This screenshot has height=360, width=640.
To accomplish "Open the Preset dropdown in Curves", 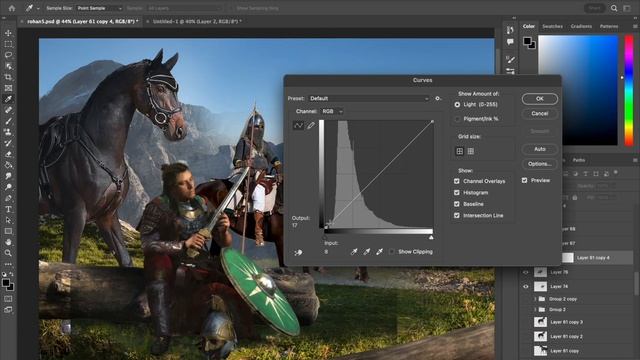I will tap(369, 98).
